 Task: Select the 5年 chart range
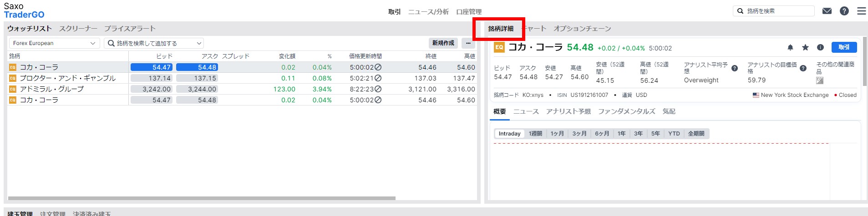[x=655, y=134]
